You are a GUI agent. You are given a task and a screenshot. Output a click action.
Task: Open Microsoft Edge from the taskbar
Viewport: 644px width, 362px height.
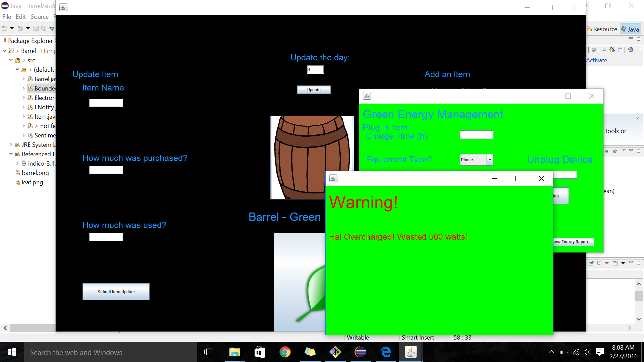tap(386, 352)
